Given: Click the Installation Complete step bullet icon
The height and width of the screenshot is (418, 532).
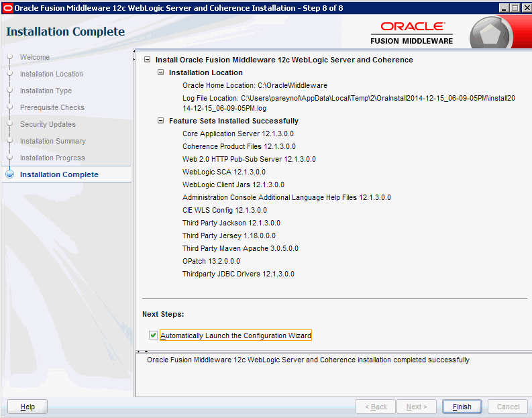Looking at the screenshot, I should coord(10,174).
